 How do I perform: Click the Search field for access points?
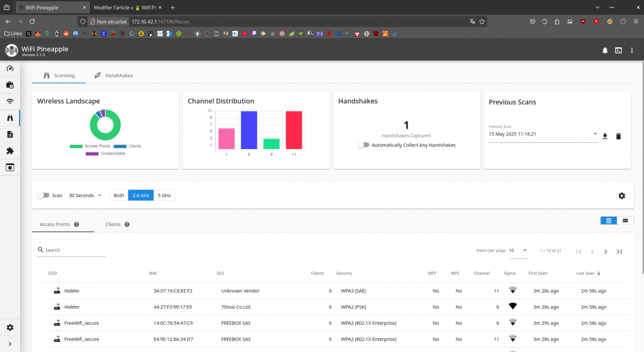(72, 250)
